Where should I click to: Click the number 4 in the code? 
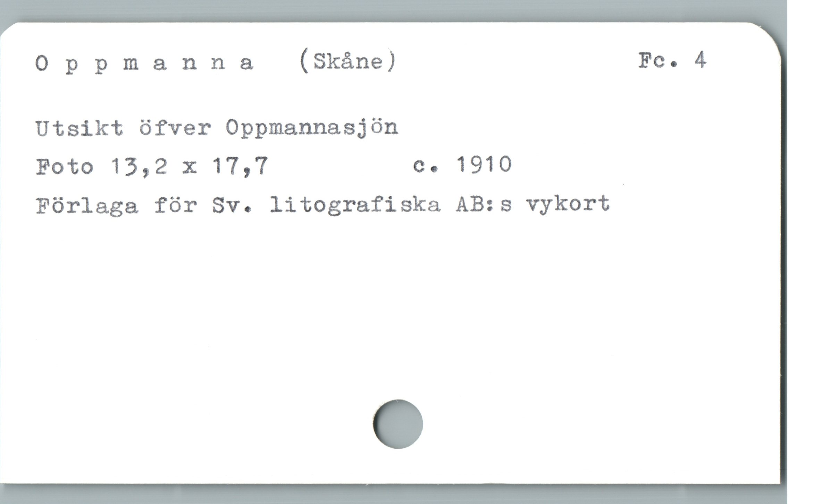(700, 60)
